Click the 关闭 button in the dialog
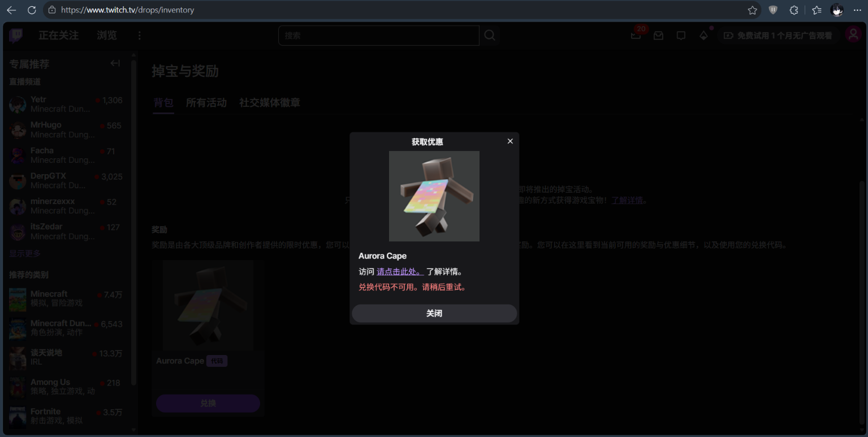The image size is (868, 437). pyautogui.click(x=434, y=313)
